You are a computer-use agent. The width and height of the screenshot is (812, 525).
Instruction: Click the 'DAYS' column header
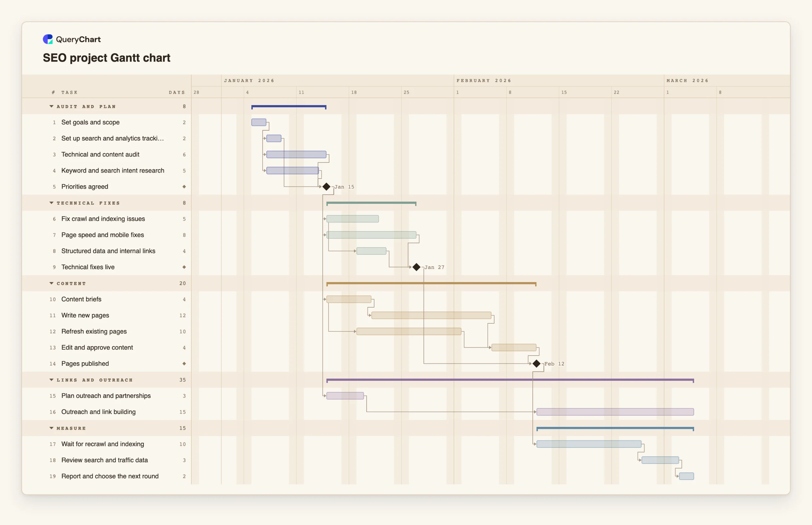(x=177, y=92)
